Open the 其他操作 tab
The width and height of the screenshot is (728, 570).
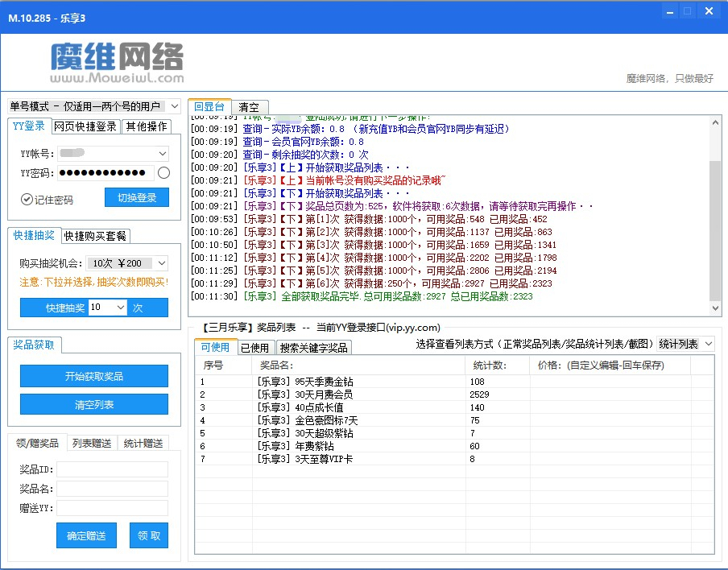[x=147, y=126]
